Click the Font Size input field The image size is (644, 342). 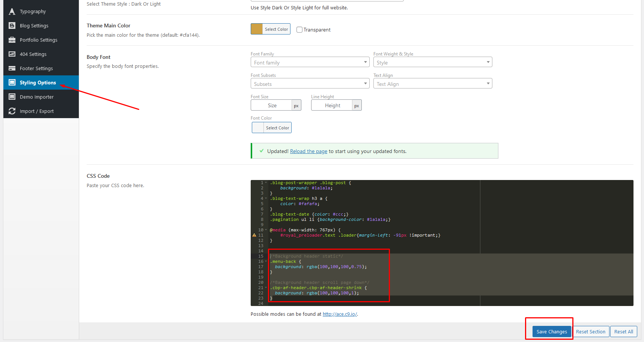271,105
